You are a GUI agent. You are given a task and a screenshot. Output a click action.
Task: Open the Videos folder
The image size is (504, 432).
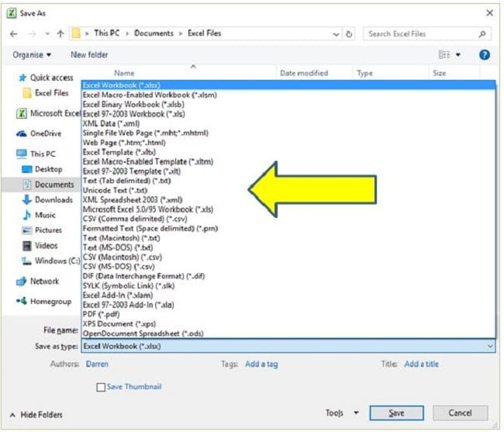click(x=40, y=246)
